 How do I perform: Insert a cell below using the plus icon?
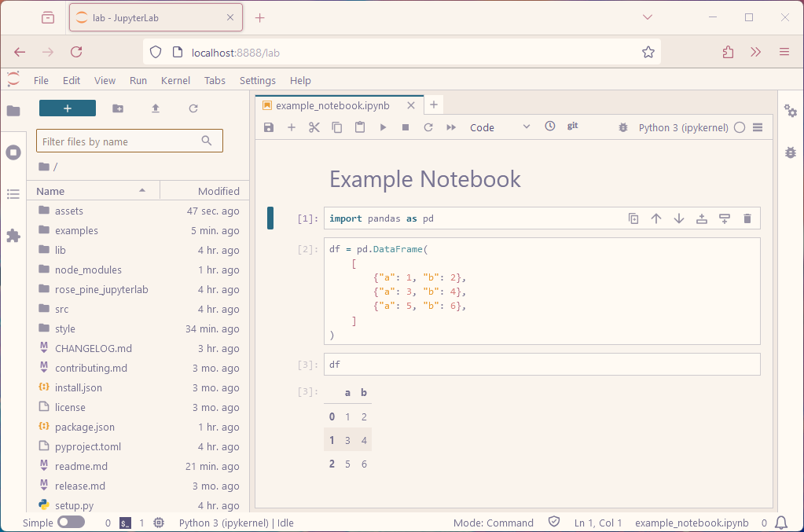tap(292, 127)
